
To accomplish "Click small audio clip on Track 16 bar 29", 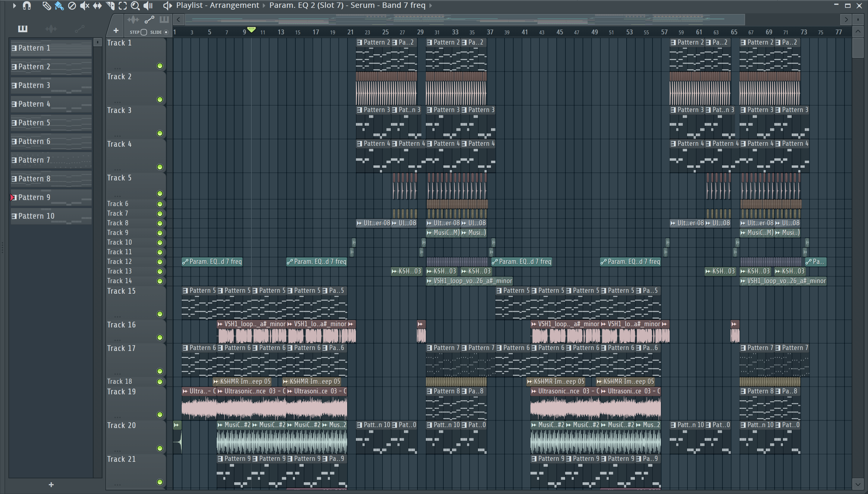I will [x=421, y=331].
